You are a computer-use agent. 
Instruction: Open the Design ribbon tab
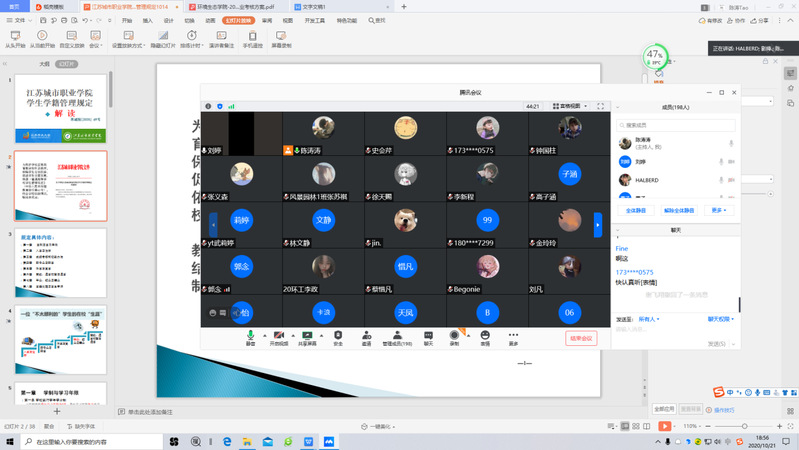pyautogui.click(x=168, y=19)
